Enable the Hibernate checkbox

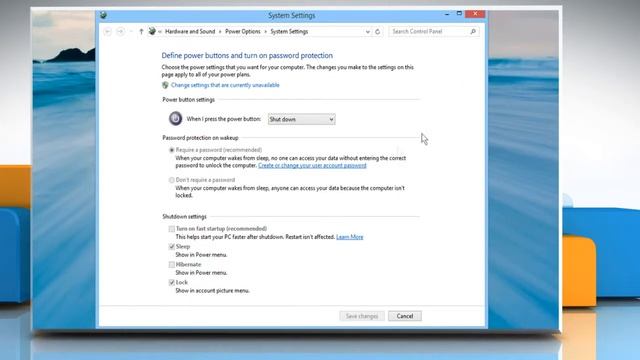point(172,264)
